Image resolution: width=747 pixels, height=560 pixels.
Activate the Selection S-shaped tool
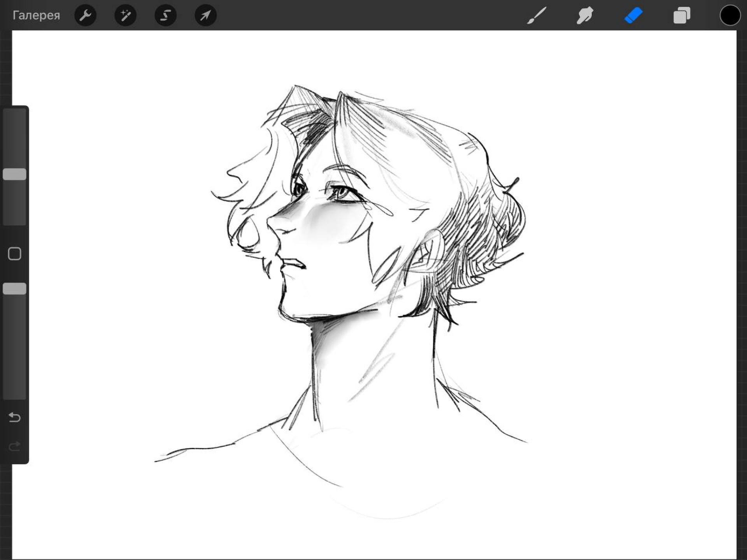click(x=165, y=16)
